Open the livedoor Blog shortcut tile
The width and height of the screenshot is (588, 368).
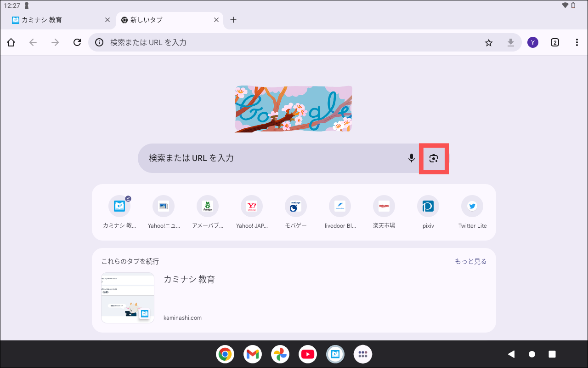tap(340, 212)
